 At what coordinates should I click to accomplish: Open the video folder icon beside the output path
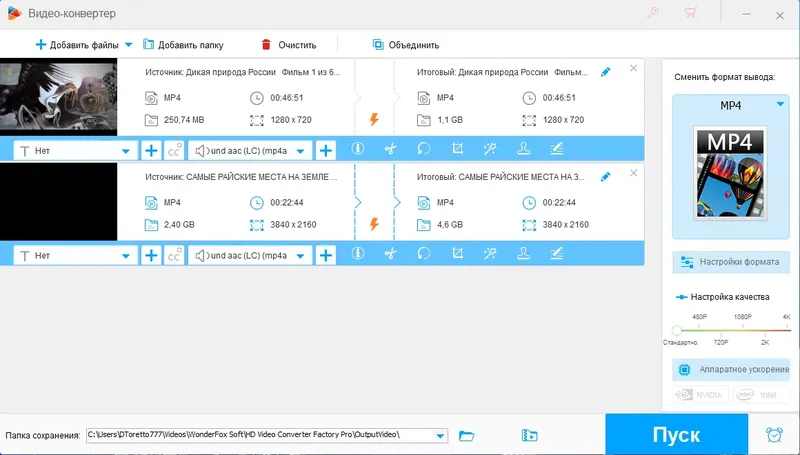[x=530, y=436]
